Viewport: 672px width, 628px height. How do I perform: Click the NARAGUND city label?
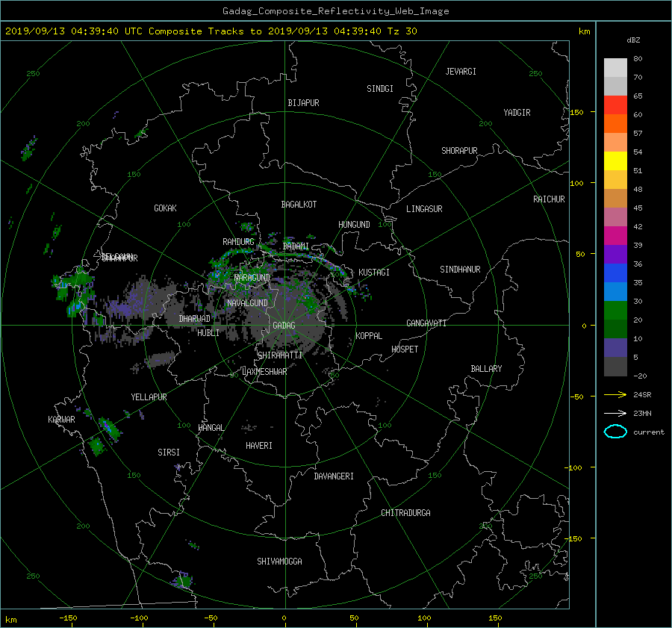tap(252, 278)
